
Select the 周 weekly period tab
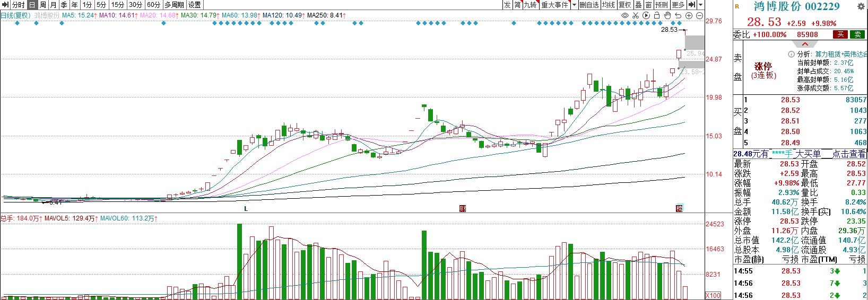pos(42,5)
